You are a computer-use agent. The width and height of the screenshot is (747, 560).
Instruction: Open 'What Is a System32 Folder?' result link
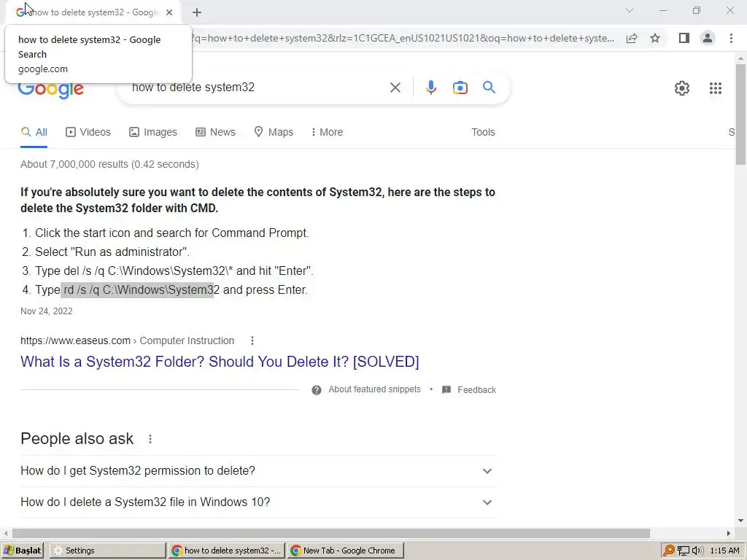[220, 362]
